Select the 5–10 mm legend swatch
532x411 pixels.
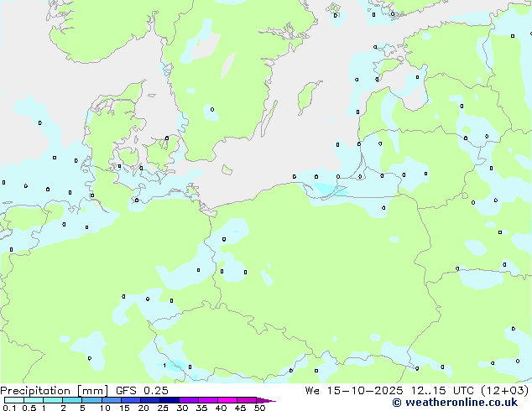pyautogui.click(x=91, y=400)
